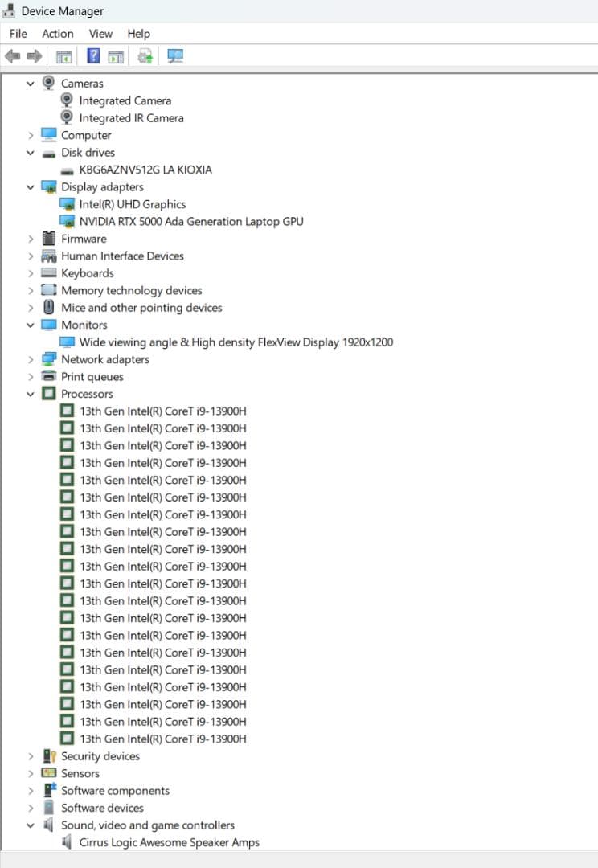The width and height of the screenshot is (598, 868).
Task: Click the Device Manager title bar icon
Action: tap(10, 11)
